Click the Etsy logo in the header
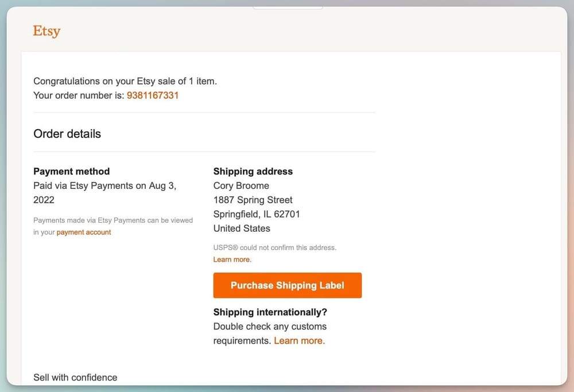 (46, 31)
